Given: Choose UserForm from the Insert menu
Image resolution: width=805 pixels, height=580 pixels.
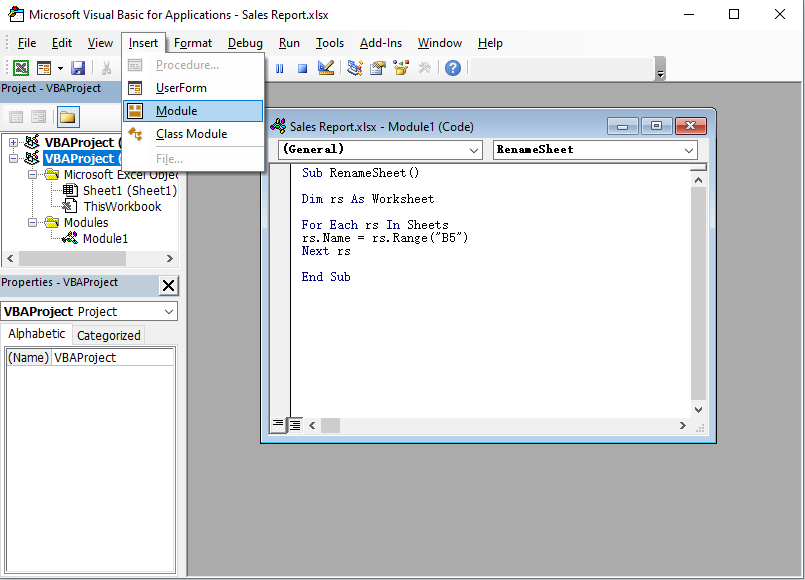Looking at the screenshot, I should tap(193, 88).
